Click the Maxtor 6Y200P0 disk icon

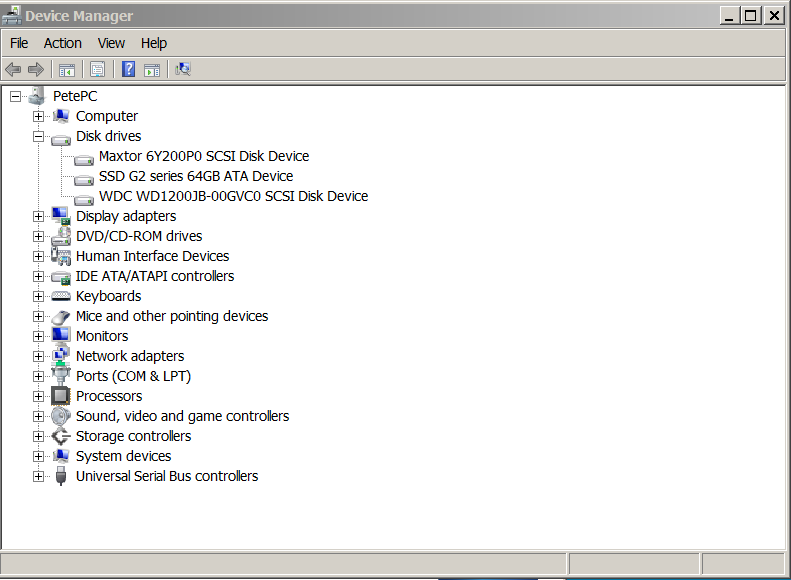pyautogui.click(x=84, y=159)
